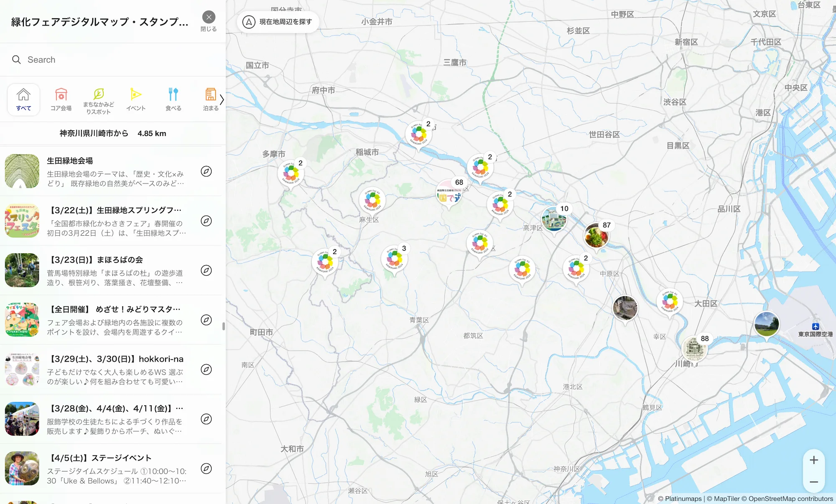
Task: Zoom in the map with plus button
Action: click(x=813, y=460)
